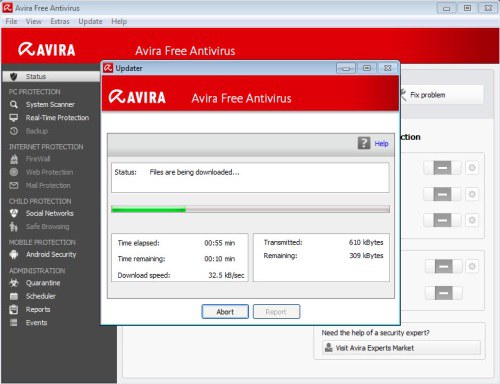Click the '00:10 min' time remaining value
The width and height of the screenshot is (500, 384).
tap(220, 259)
